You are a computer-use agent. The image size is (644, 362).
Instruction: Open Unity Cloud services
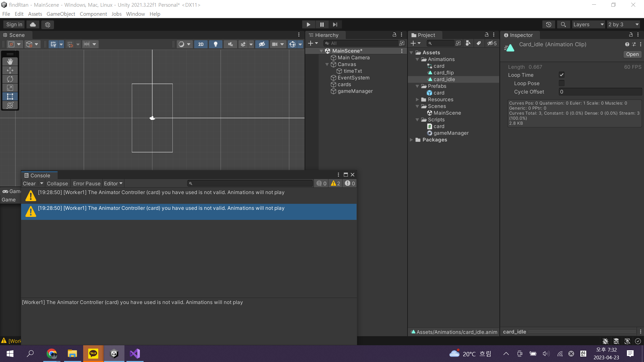pyautogui.click(x=33, y=24)
